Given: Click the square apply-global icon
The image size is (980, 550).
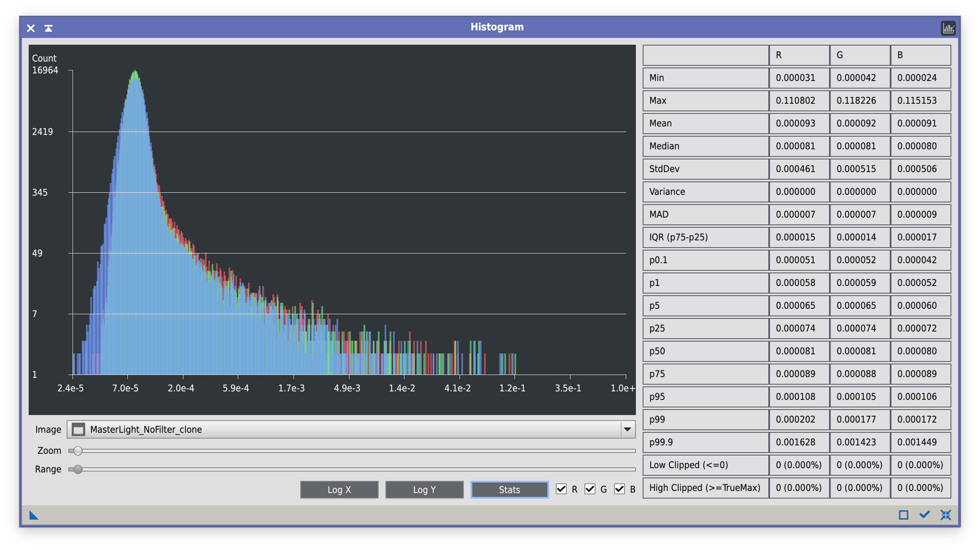Looking at the screenshot, I should (903, 515).
